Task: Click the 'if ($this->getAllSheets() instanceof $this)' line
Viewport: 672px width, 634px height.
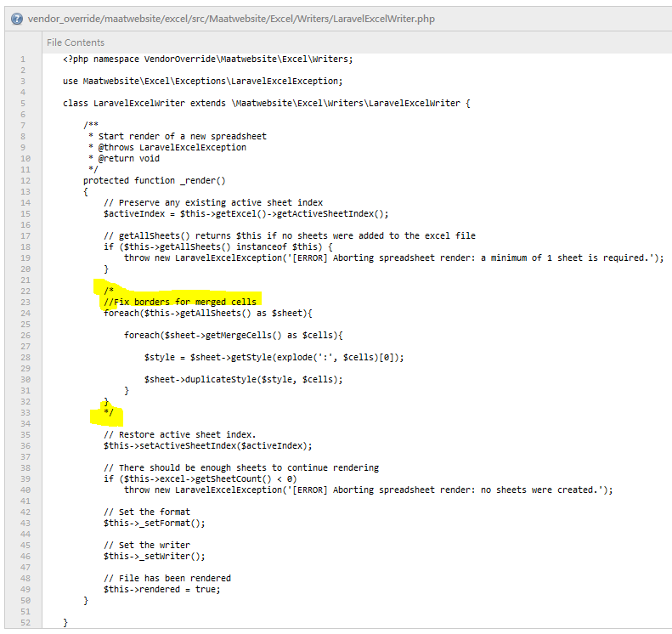Action: coord(218,247)
